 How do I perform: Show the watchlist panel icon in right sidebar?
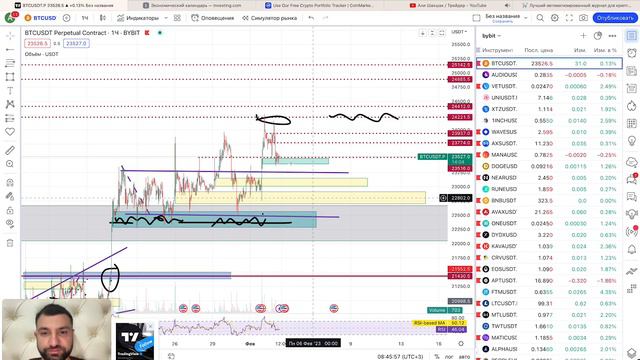[x=631, y=36]
